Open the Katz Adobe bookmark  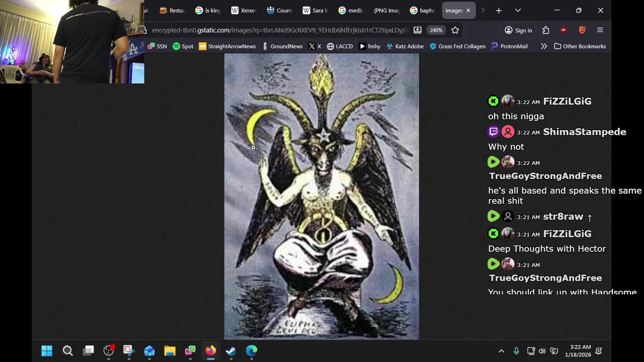click(405, 46)
